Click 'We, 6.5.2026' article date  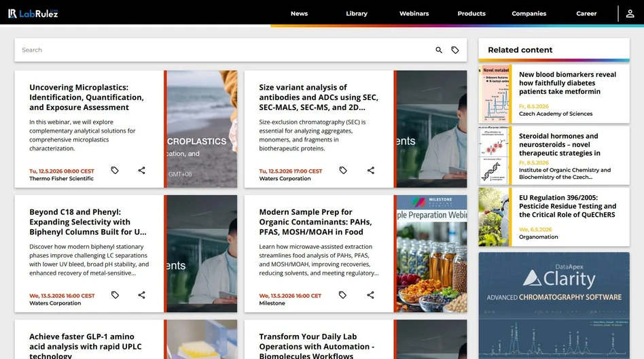tap(535, 229)
